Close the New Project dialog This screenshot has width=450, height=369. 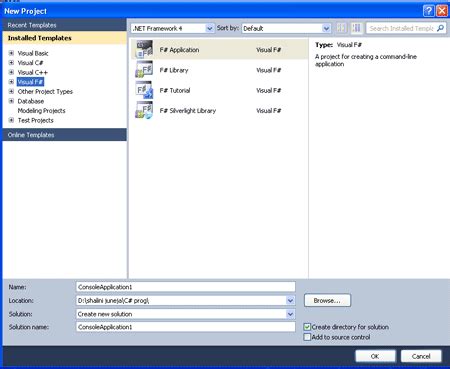(x=442, y=11)
